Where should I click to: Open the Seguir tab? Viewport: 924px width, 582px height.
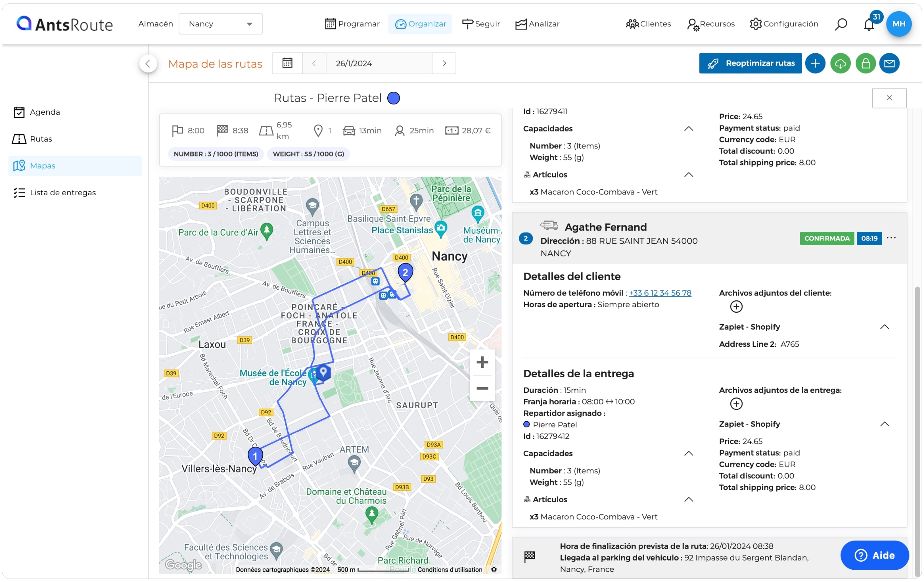pos(481,24)
